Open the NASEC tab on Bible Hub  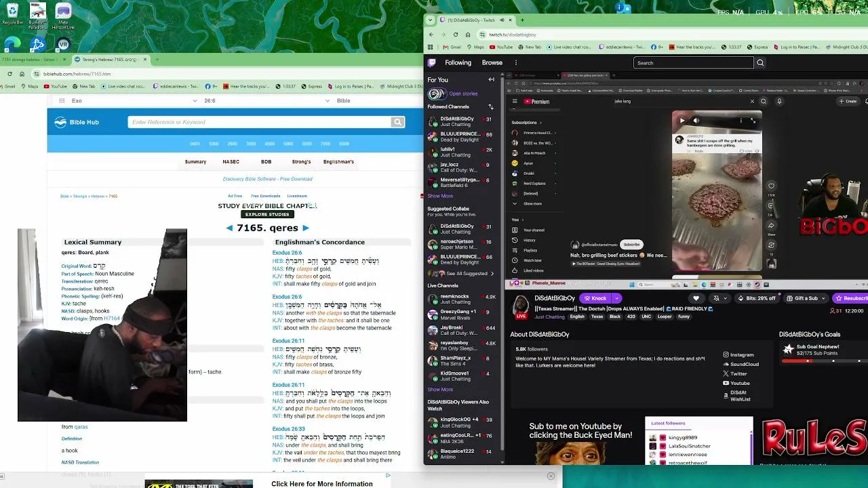[x=231, y=162]
